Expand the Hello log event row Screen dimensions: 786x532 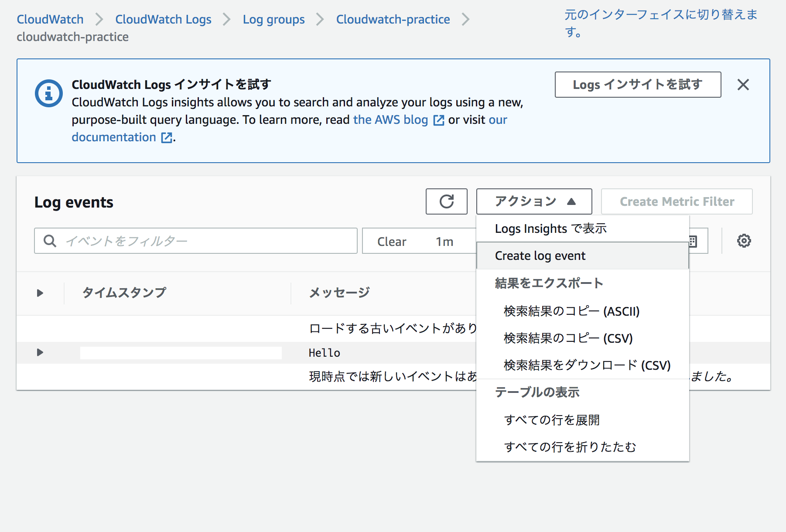point(40,353)
